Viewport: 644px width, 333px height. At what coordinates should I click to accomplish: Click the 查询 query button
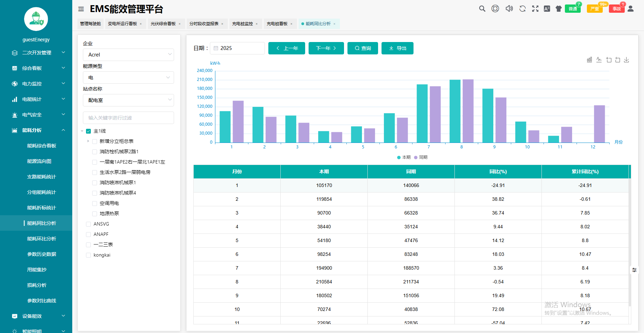tap(363, 48)
